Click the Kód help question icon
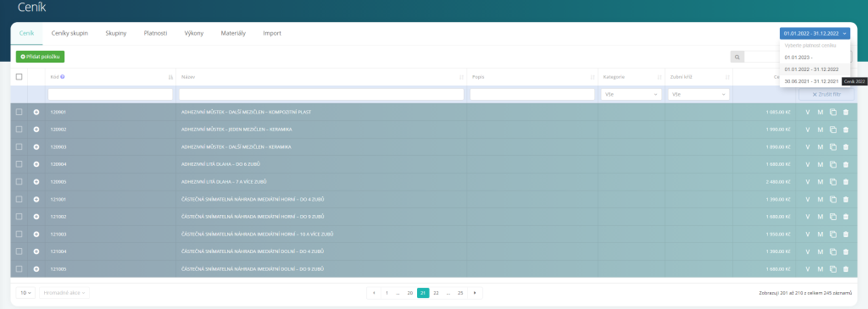The width and height of the screenshot is (868, 309). [63, 77]
